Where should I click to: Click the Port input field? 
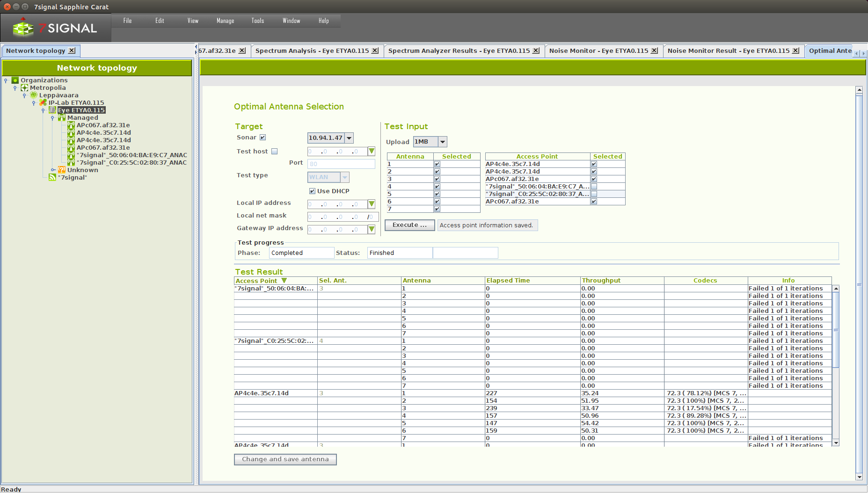(x=341, y=164)
